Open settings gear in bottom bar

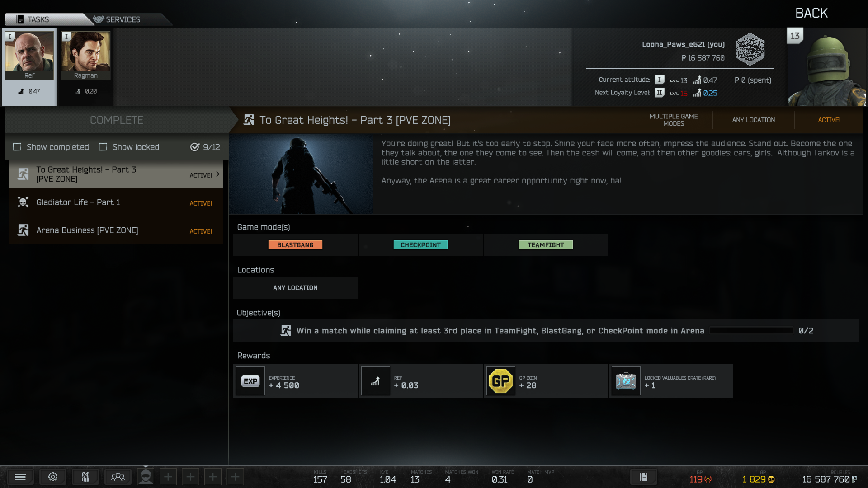(53, 477)
